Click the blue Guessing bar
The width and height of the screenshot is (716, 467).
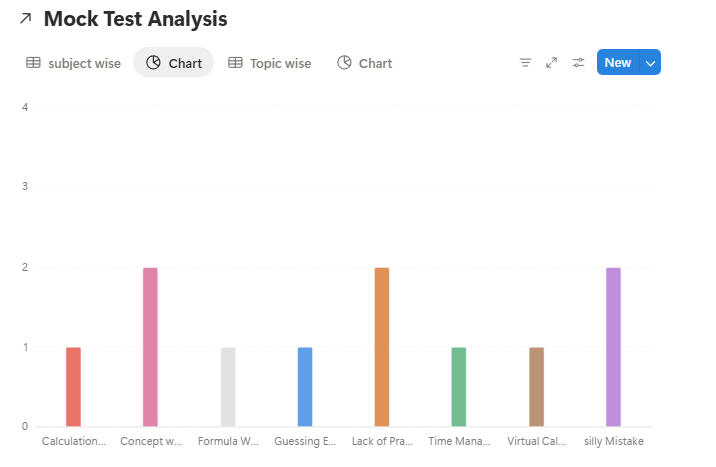[x=304, y=387]
